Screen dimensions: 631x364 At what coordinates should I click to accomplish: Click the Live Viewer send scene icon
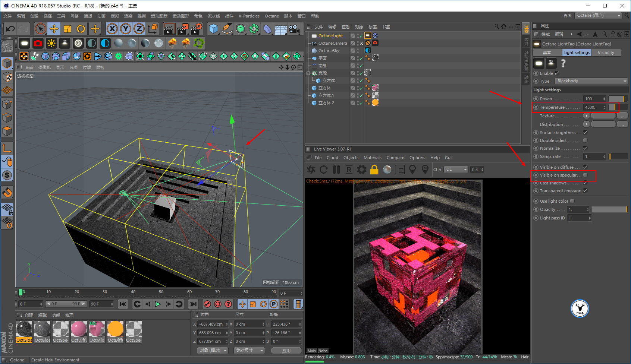point(311,170)
